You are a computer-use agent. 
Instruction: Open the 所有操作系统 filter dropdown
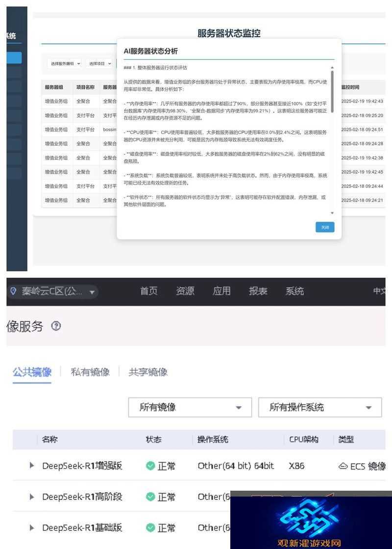pos(320,407)
